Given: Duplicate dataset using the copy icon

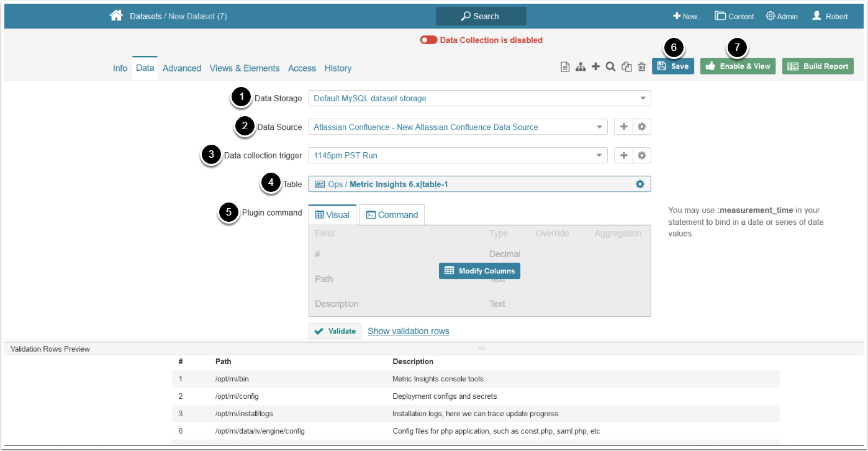Looking at the screenshot, I should tap(626, 67).
